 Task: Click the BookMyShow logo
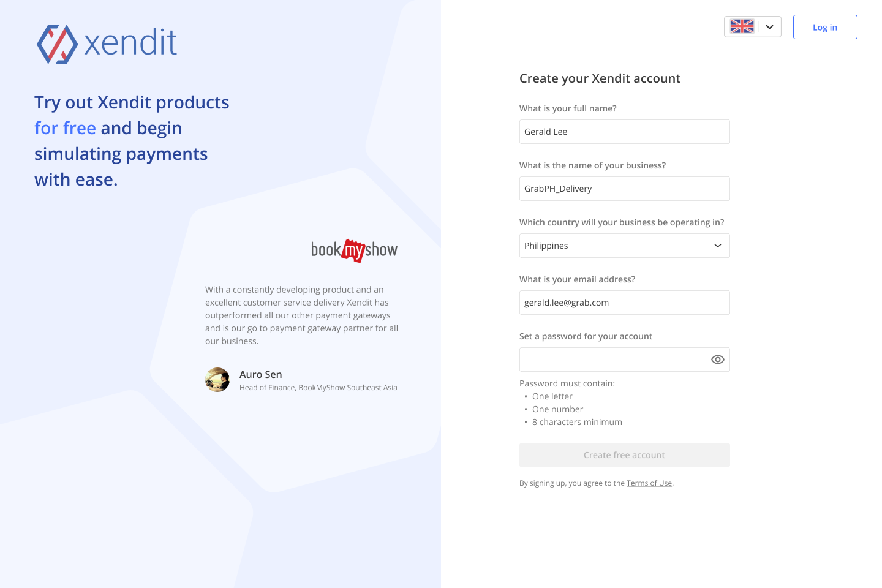354,250
